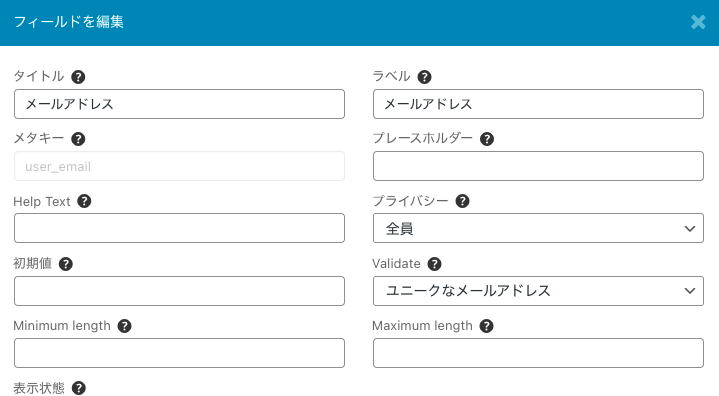Open the Help Text question mark icon
The width and height of the screenshot is (719, 396).
(84, 201)
